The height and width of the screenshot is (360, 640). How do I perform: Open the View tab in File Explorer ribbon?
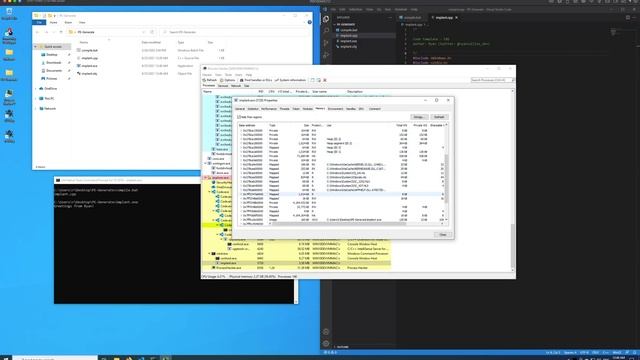coord(82,22)
